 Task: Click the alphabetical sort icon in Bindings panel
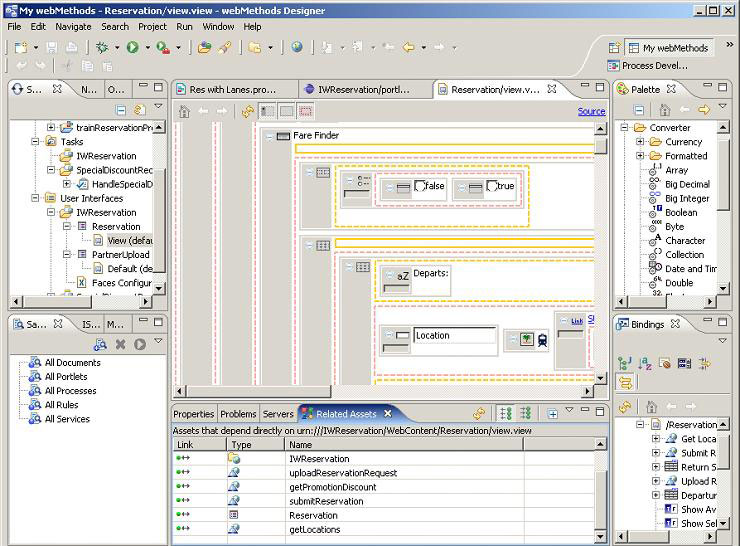coord(645,363)
